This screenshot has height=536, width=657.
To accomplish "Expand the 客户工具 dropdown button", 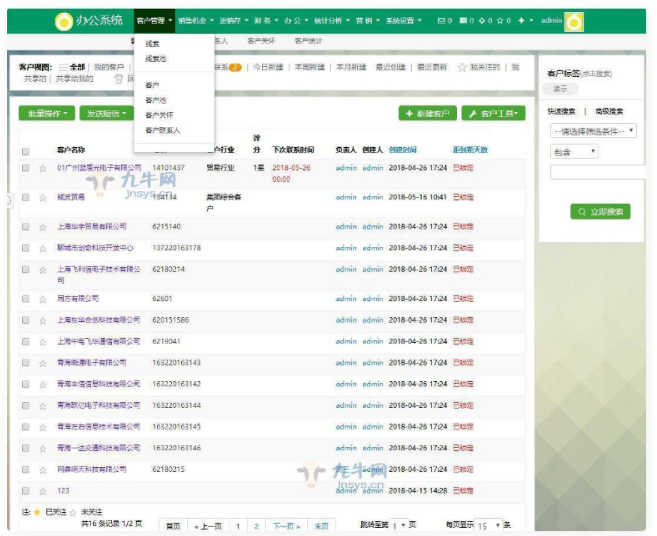I will [492, 114].
